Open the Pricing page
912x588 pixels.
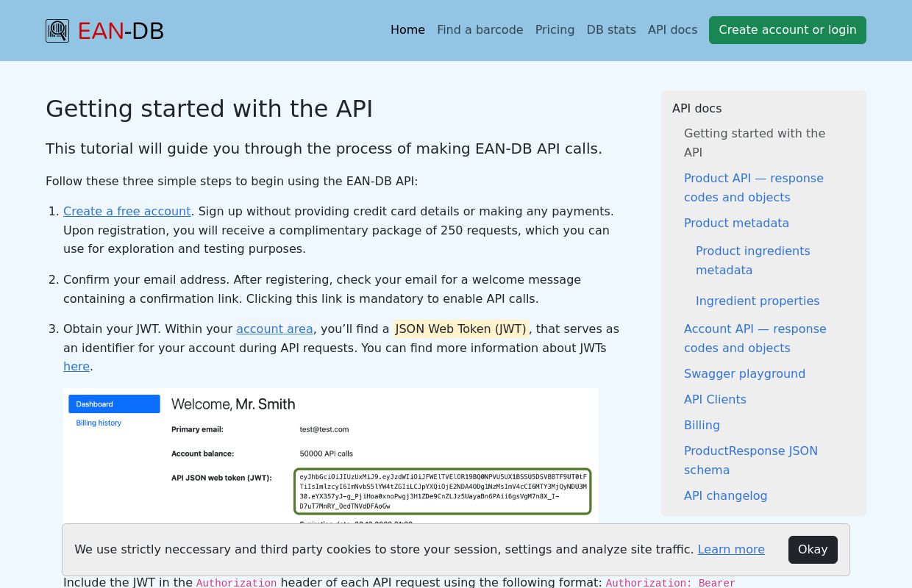(555, 30)
